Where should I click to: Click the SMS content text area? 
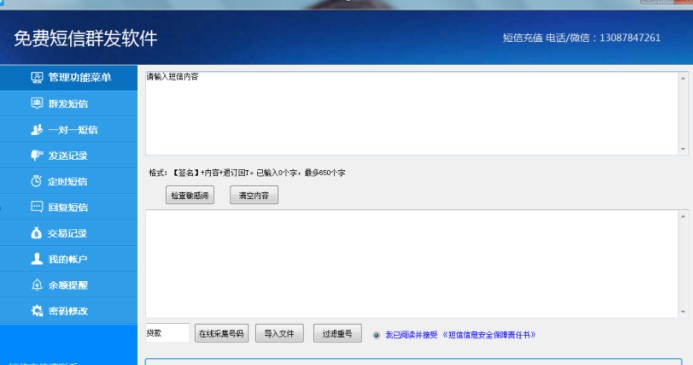412,113
